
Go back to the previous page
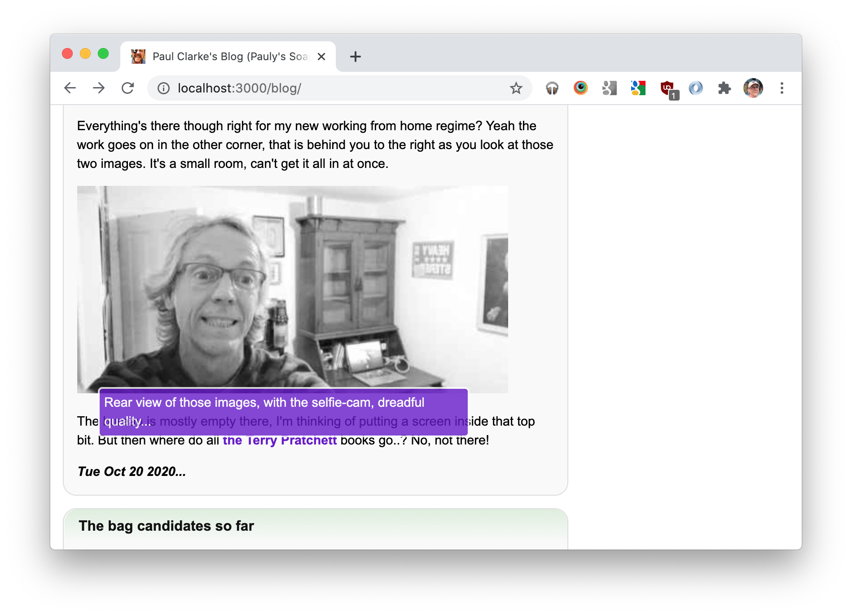tap(70, 88)
